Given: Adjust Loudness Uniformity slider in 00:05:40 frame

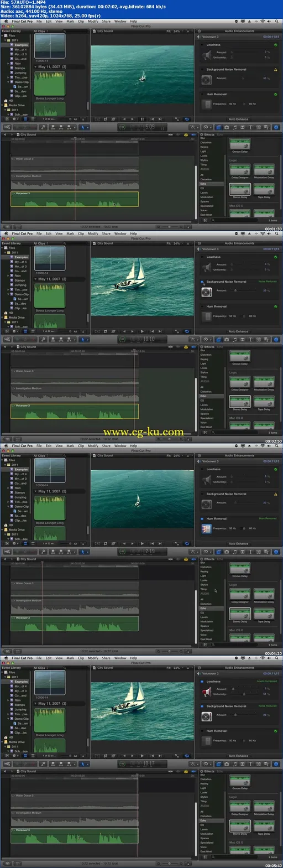Looking at the screenshot, I should pyautogui.click(x=243, y=694).
